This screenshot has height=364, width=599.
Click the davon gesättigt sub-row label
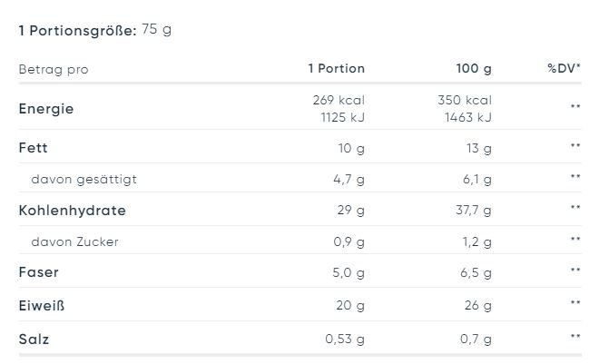pyautogui.click(x=84, y=179)
